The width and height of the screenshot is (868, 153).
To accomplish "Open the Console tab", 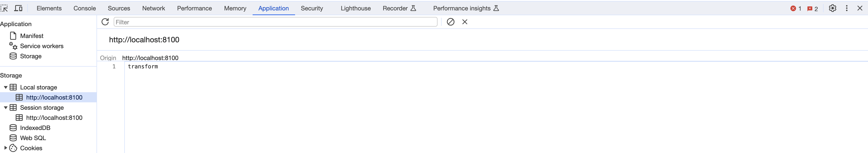I will point(85,8).
